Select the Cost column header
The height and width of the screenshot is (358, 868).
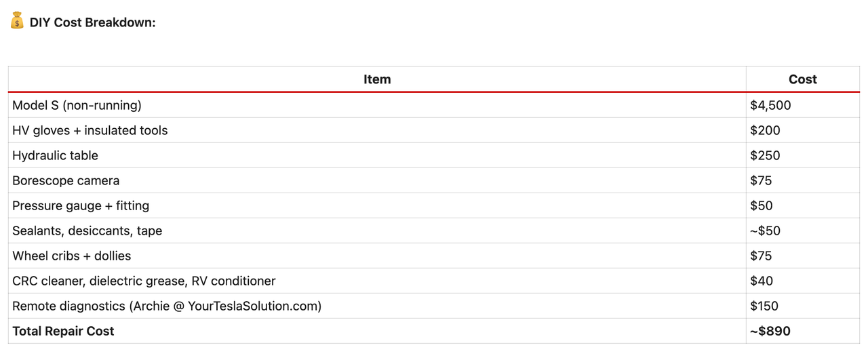click(x=802, y=79)
